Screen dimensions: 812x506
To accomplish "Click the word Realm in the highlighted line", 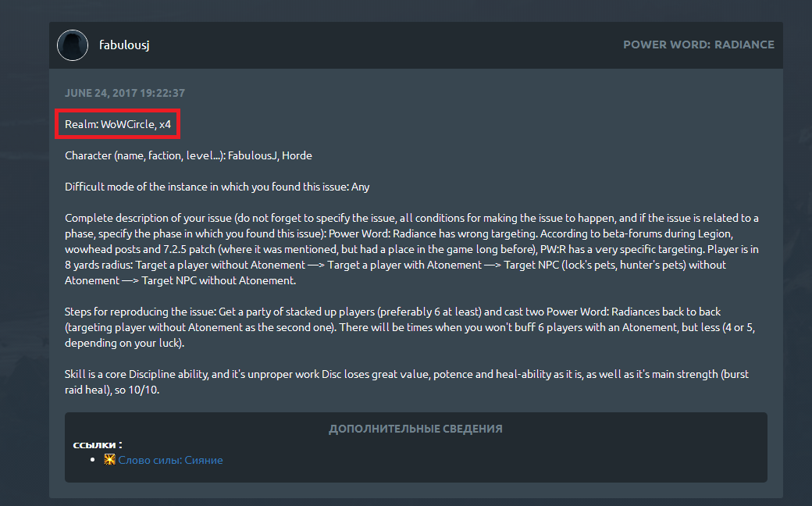I will click(x=81, y=124).
